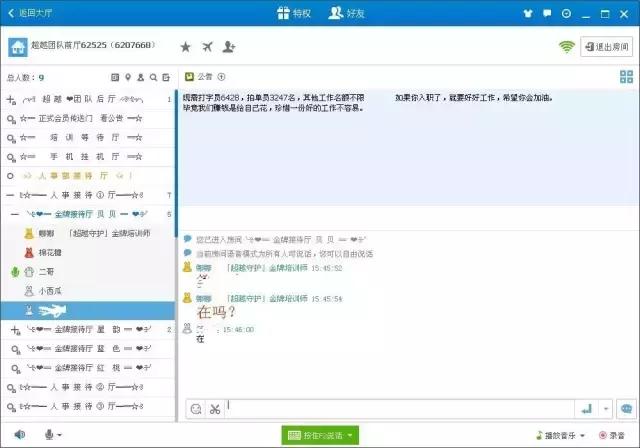Viewport: 640px width, 448px height.
Task: Invite a friend using the add-person icon
Action: 229,47
